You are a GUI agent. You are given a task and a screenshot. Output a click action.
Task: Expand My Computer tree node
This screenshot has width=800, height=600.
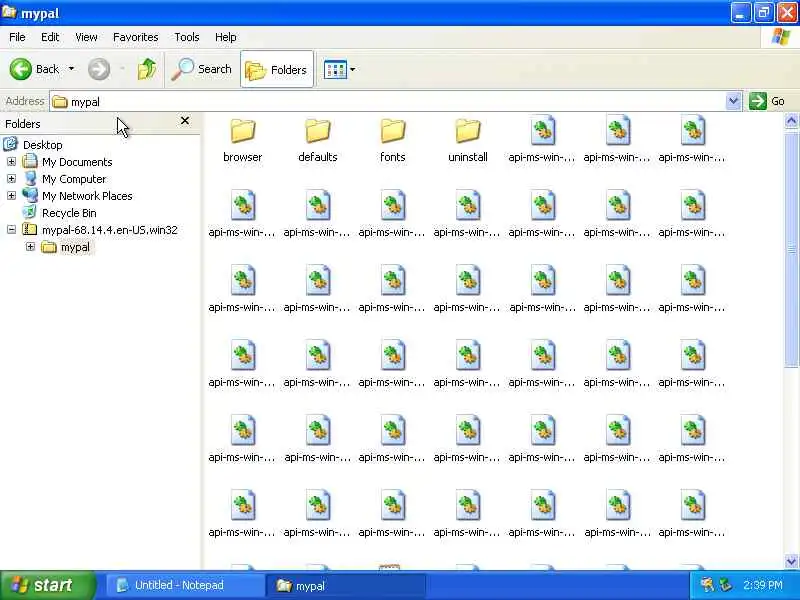[x=11, y=179]
